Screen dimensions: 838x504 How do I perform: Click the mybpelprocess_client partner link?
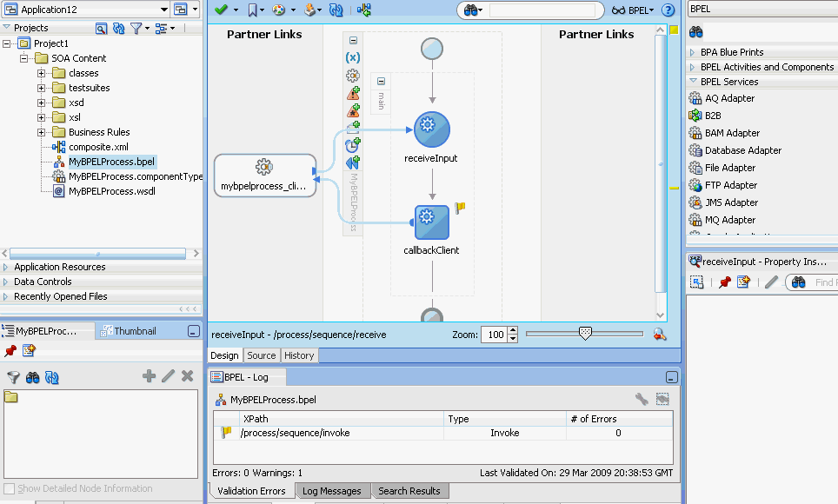click(265, 176)
